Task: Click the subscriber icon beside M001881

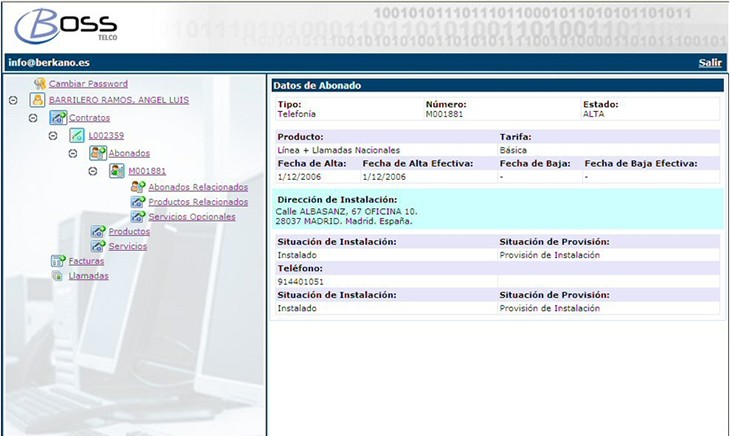Action: [117, 171]
